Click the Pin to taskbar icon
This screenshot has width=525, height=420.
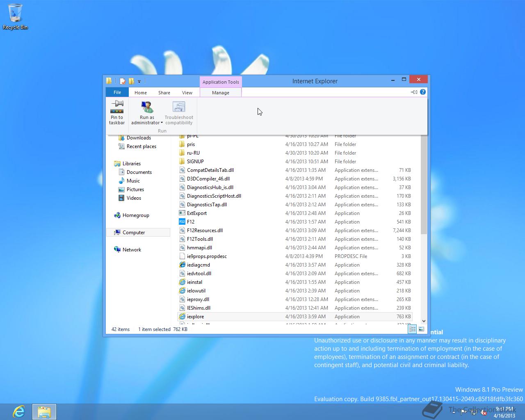(x=117, y=112)
